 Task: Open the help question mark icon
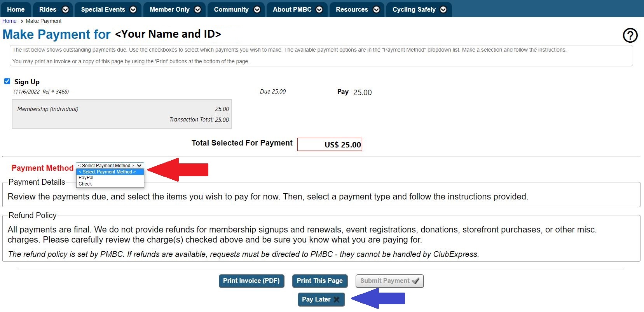click(x=630, y=35)
